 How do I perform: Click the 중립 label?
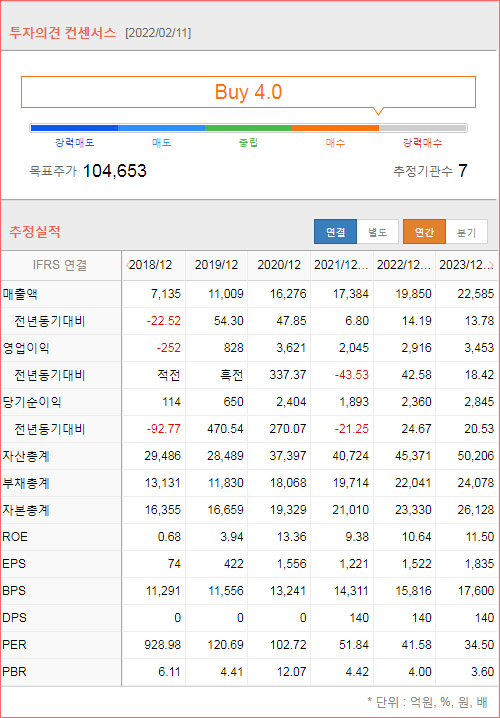pos(249,143)
